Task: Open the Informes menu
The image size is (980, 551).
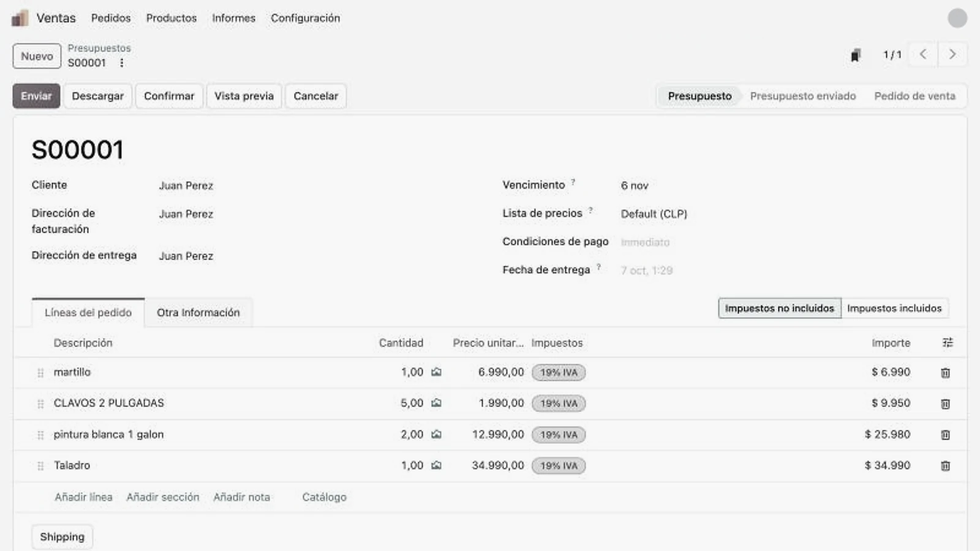Action: point(233,18)
